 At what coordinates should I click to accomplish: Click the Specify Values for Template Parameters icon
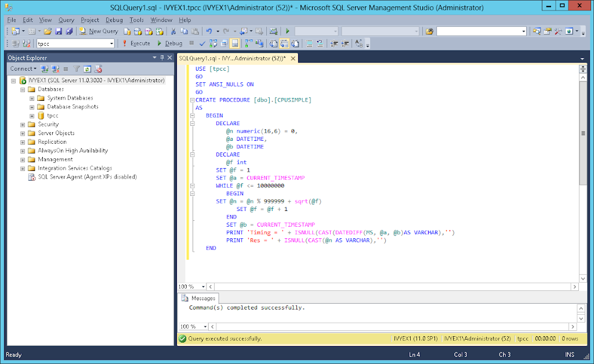(358, 43)
